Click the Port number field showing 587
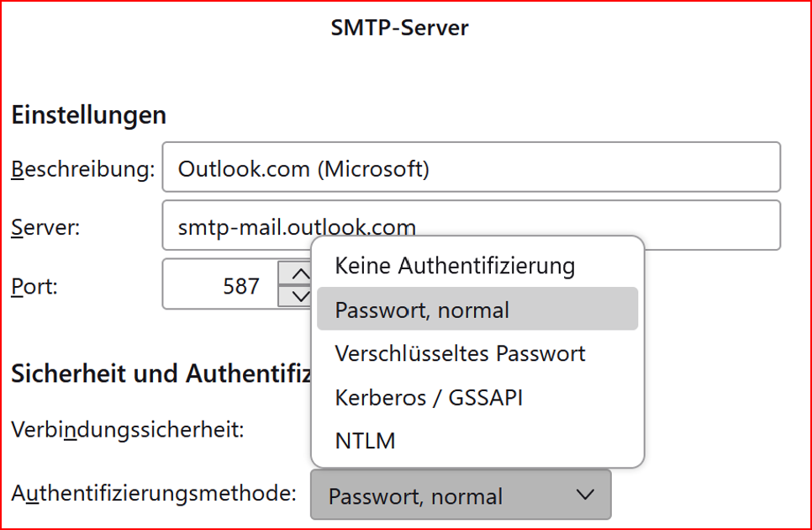812x530 pixels. tap(220, 286)
